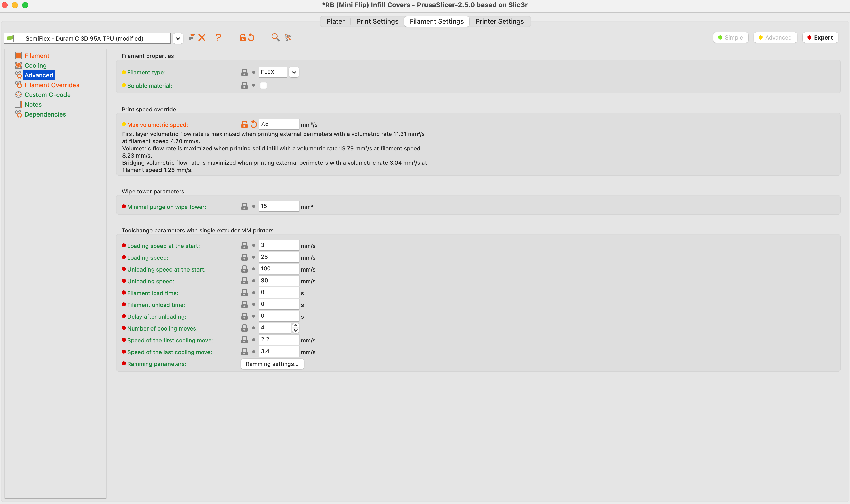Click the lock icon beside Filament type
This screenshot has width=850, height=504.
pyautogui.click(x=244, y=72)
